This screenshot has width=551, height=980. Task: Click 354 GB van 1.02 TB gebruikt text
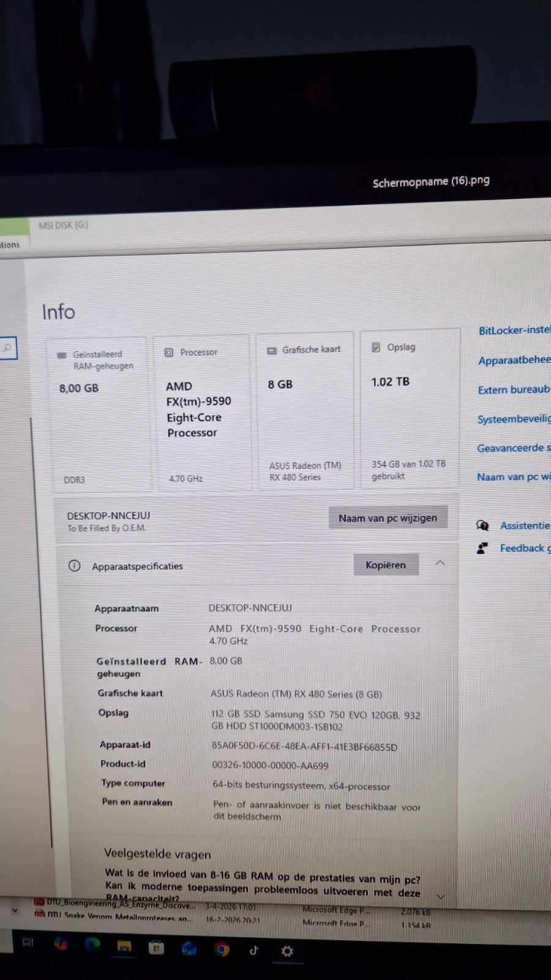coord(408,470)
